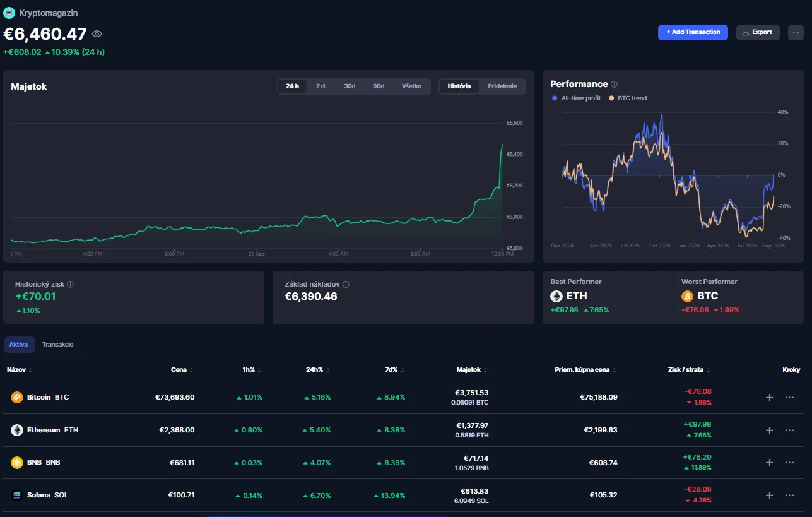Click the Add Transaction button
The width and height of the screenshot is (812, 517).
click(x=693, y=32)
